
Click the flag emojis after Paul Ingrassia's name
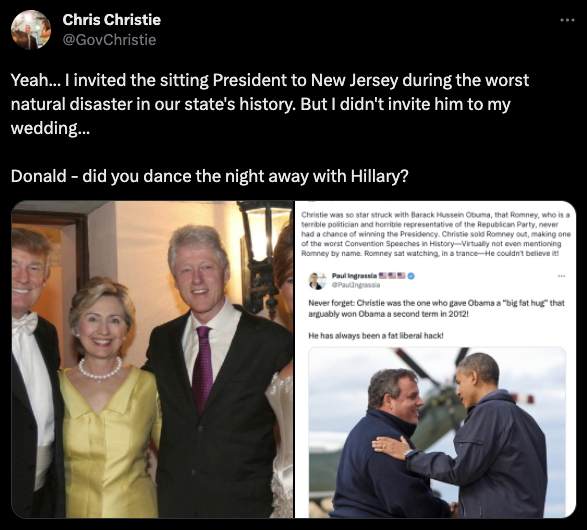click(392, 276)
